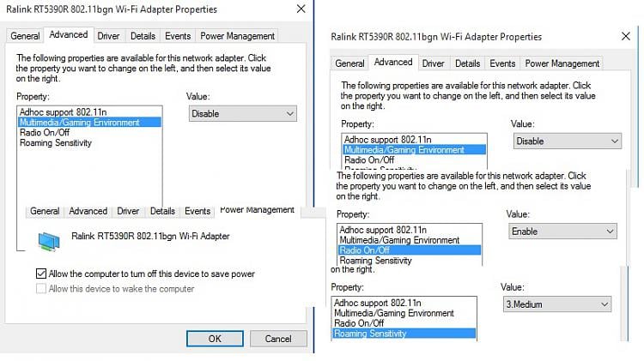
Task: Open Driver tab in right window
Action: [x=434, y=63]
